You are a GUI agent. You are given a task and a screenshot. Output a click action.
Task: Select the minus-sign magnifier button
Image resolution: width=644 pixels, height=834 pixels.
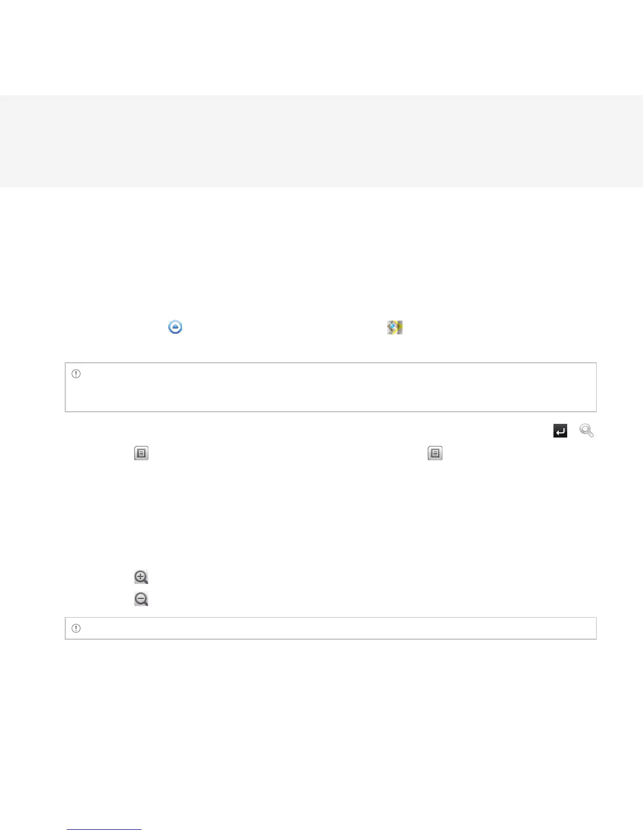coord(141,599)
